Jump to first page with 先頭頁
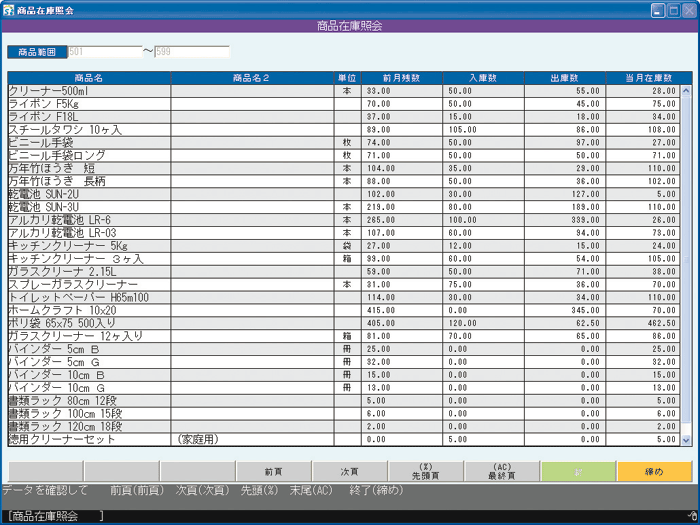 pyautogui.click(x=425, y=471)
